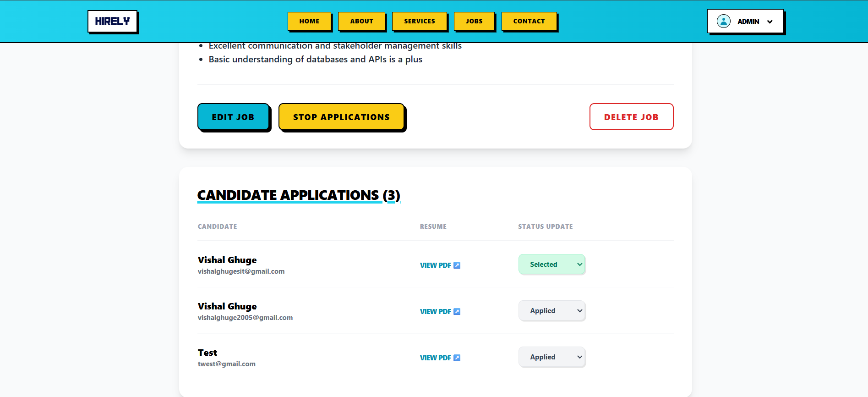
Task: Open the Selected status dropdown
Action: point(551,265)
